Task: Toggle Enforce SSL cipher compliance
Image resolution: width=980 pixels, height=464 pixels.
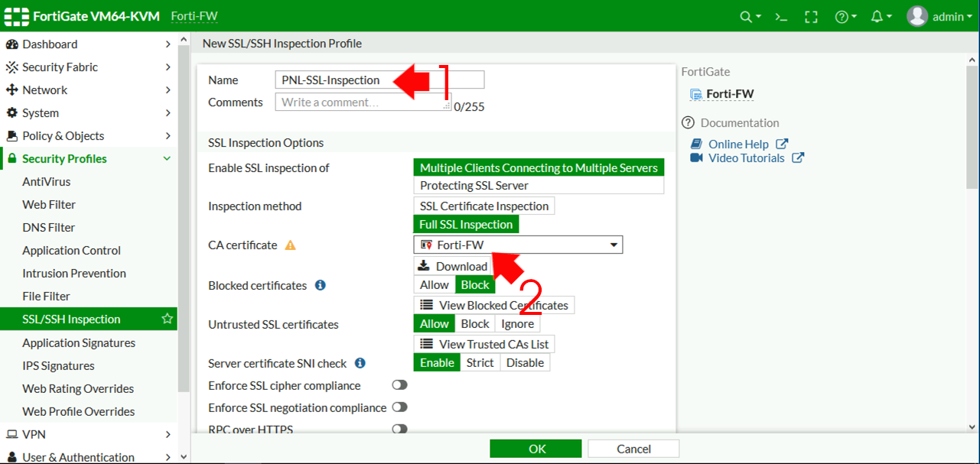Action: point(399,385)
